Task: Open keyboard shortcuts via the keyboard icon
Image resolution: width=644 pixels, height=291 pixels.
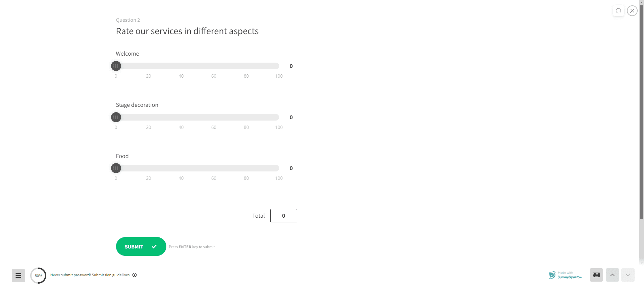Action: tap(596, 275)
